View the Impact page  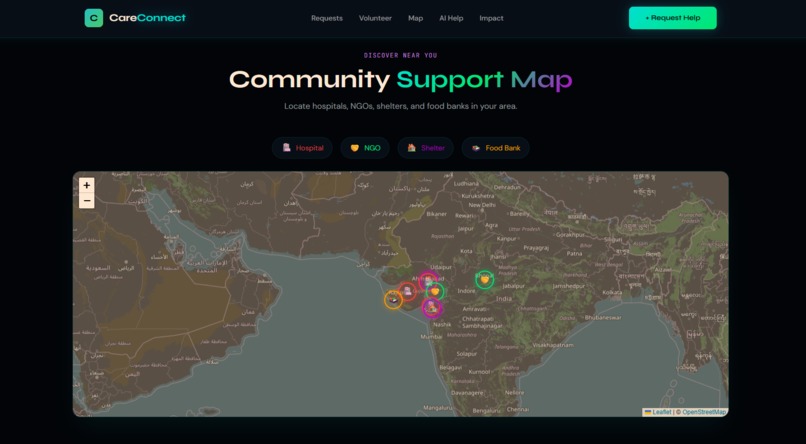[x=491, y=18]
